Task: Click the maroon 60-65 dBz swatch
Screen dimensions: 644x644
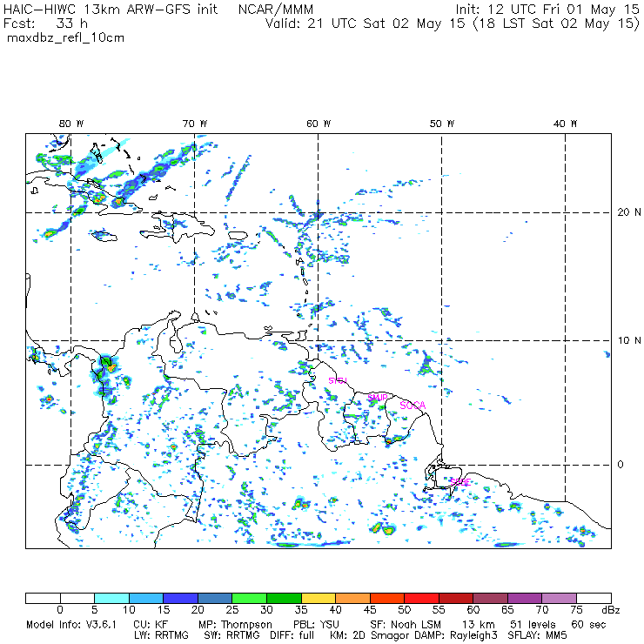Action: click(x=491, y=598)
